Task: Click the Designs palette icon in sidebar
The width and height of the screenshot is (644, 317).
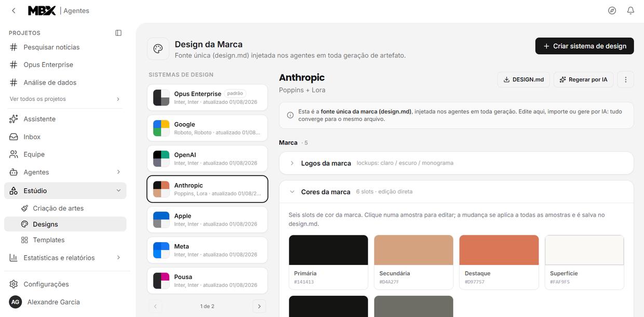Action: click(24, 224)
